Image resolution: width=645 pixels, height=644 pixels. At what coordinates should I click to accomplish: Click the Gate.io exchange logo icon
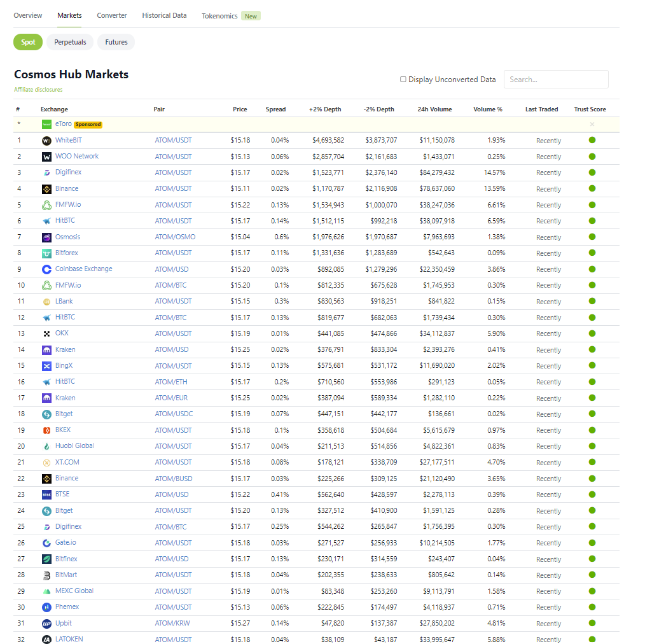[x=46, y=543]
